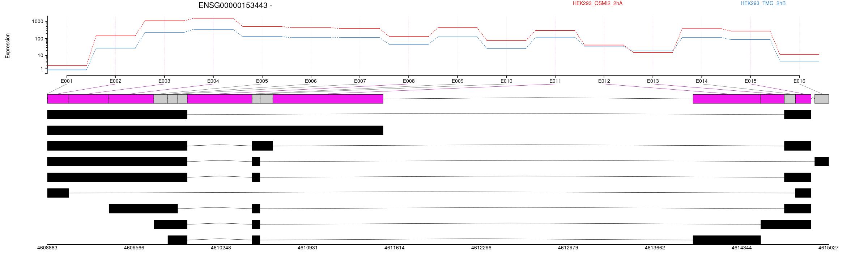Viewport: 868px width, 253px height.
Task: Click genomic coordinate 4614344
Action: click(741, 248)
